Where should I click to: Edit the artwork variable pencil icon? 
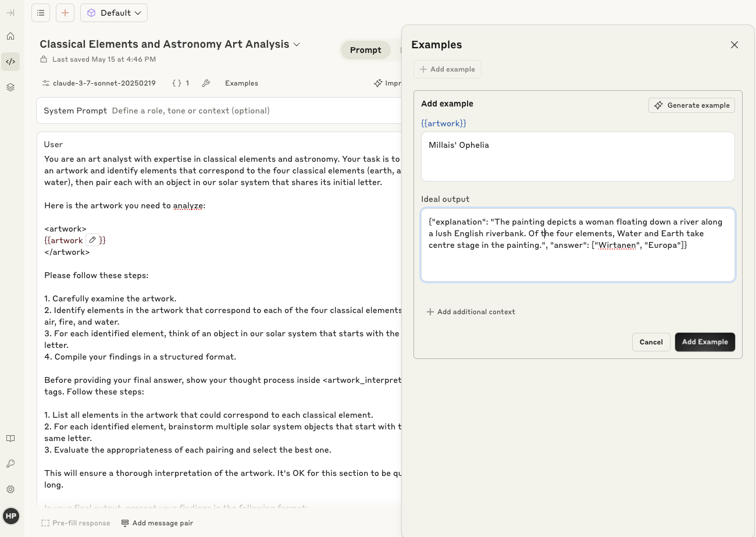pyautogui.click(x=92, y=240)
